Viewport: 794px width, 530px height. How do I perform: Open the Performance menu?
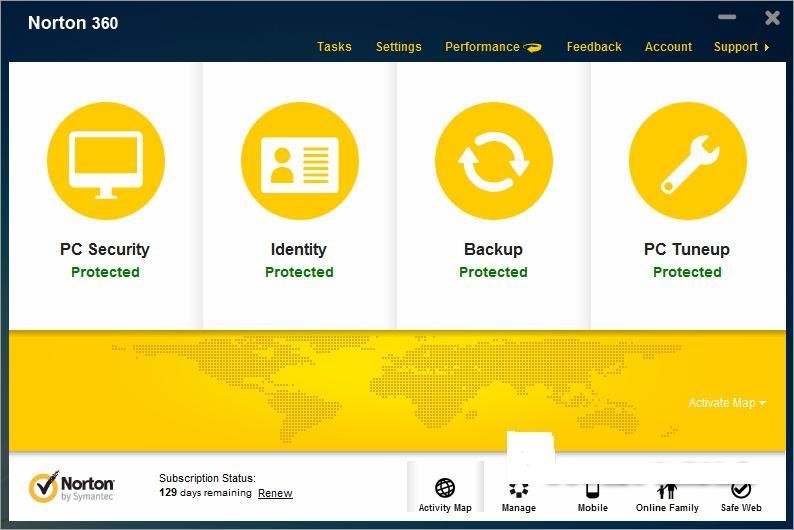(x=482, y=47)
